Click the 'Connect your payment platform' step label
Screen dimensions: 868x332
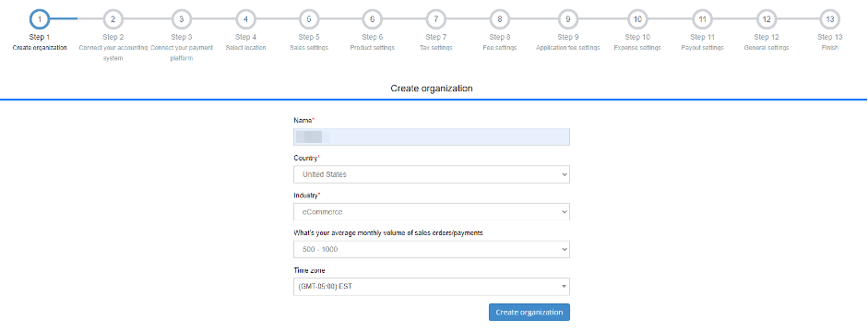[x=182, y=53]
